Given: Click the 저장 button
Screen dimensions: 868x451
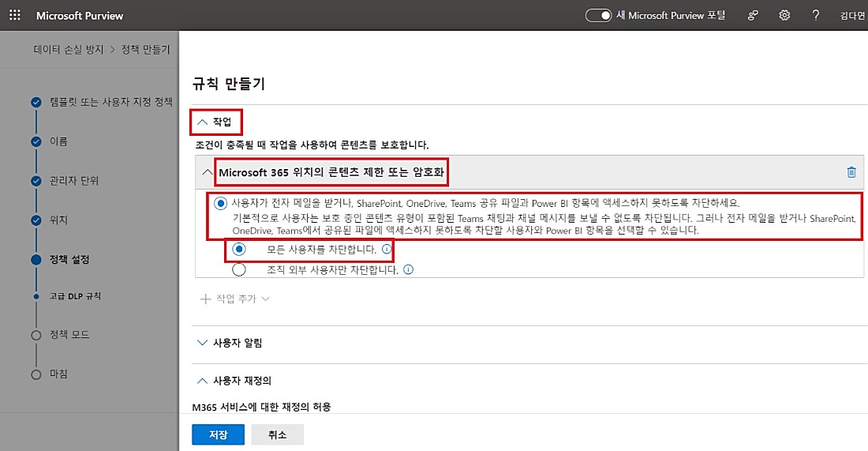Looking at the screenshot, I should point(217,434).
